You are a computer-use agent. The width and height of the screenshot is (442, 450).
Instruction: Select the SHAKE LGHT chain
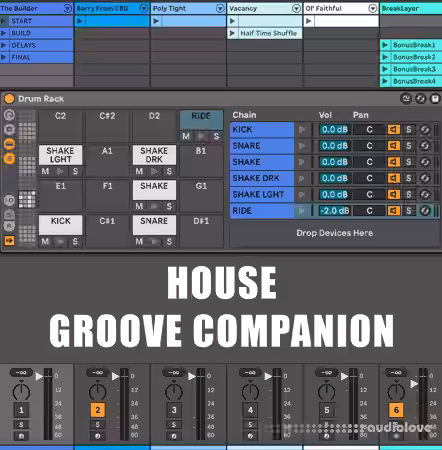click(262, 194)
